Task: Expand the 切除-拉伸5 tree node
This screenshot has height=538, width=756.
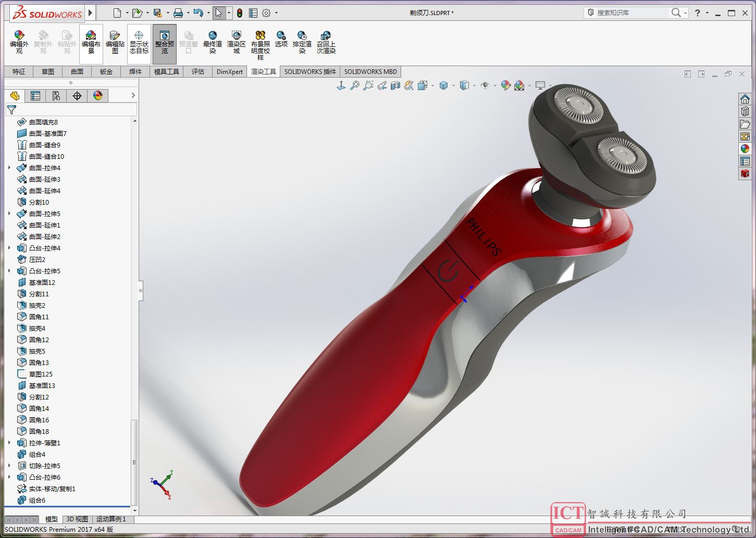Action: tap(9, 466)
